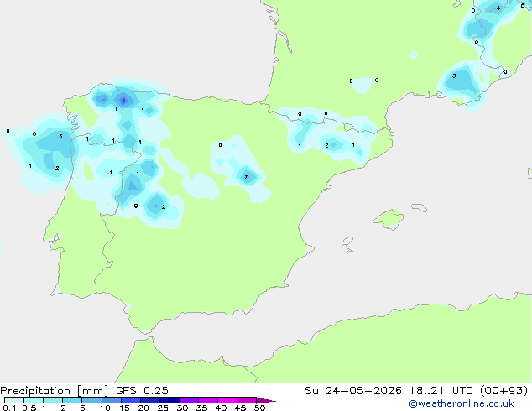Click the legend label '50'

tap(259, 408)
